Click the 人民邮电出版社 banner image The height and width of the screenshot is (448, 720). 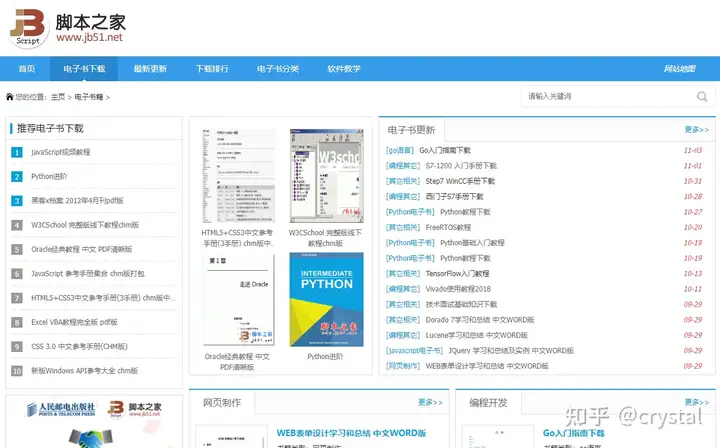[94, 421]
